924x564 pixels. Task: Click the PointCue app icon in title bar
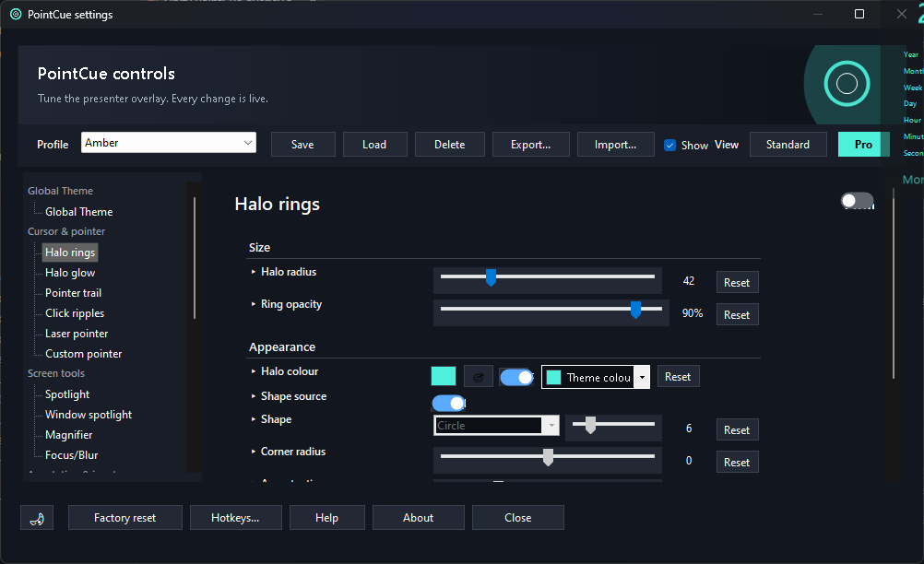click(16, 14)
